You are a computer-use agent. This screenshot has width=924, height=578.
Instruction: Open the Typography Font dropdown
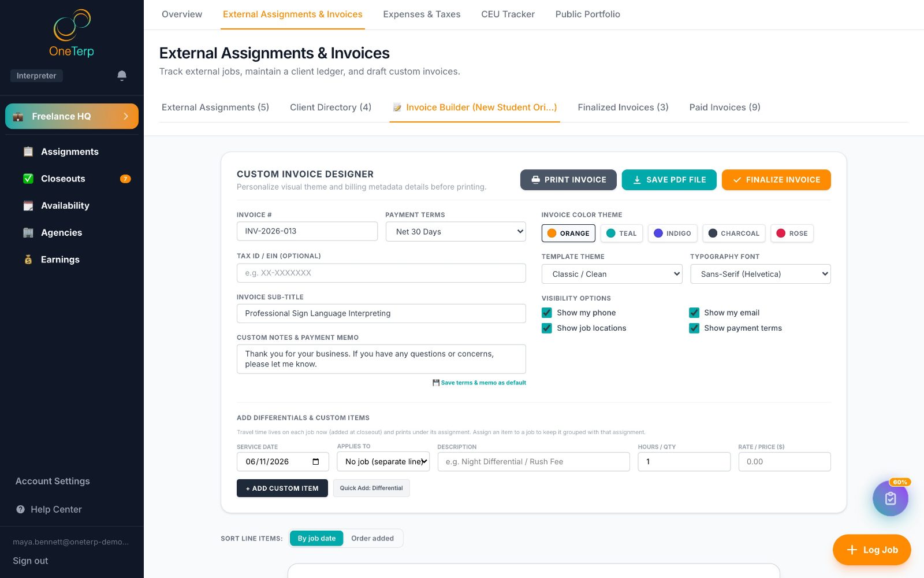pos(761,274)
